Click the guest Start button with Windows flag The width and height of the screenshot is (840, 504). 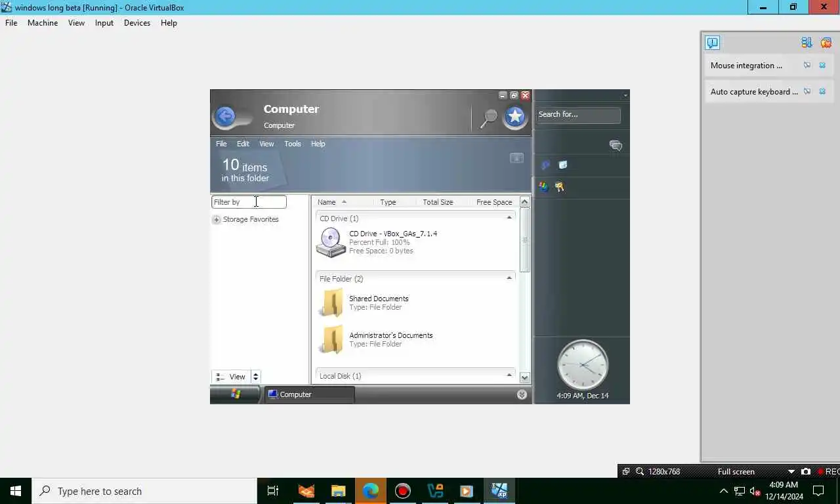tap(236, 394)
